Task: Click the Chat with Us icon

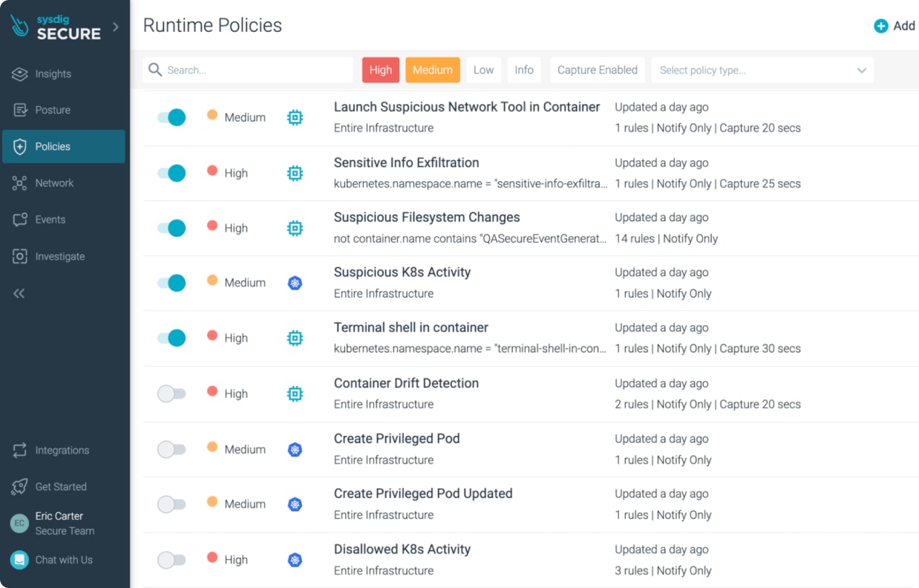Action: tap(19, 560)
